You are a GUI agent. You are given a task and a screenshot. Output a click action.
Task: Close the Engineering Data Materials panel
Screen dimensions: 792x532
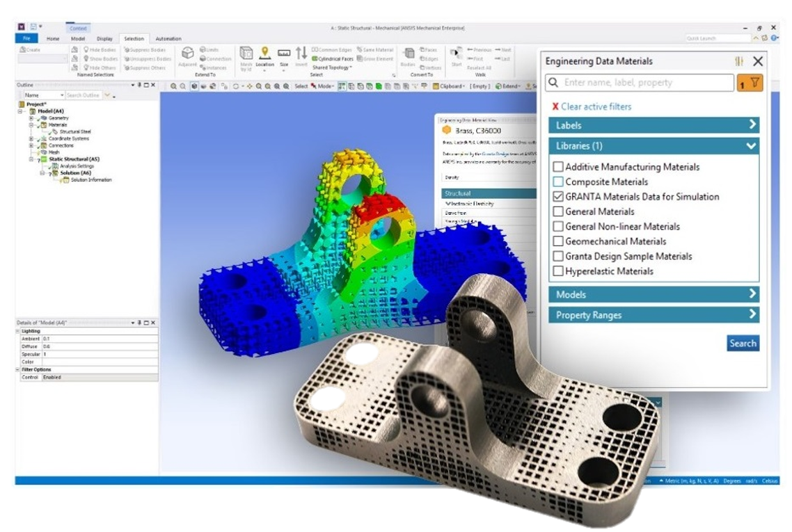(758, 61)
